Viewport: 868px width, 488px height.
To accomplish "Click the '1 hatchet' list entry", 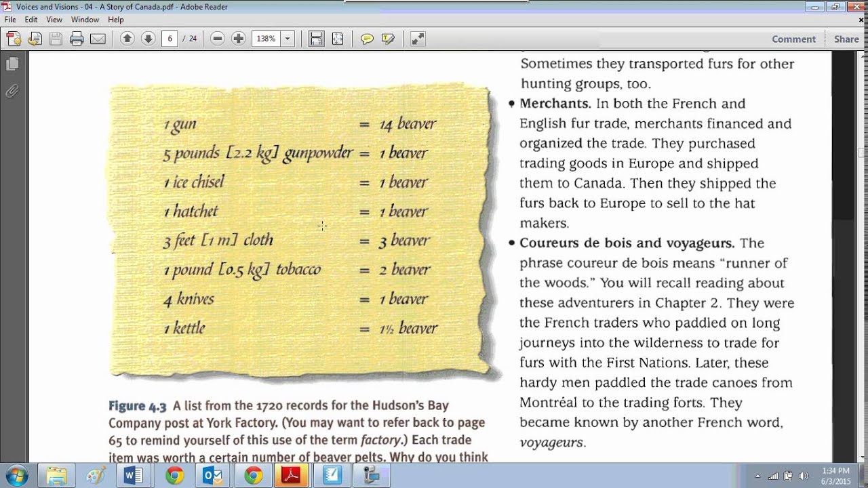I will tap(191, 211).
